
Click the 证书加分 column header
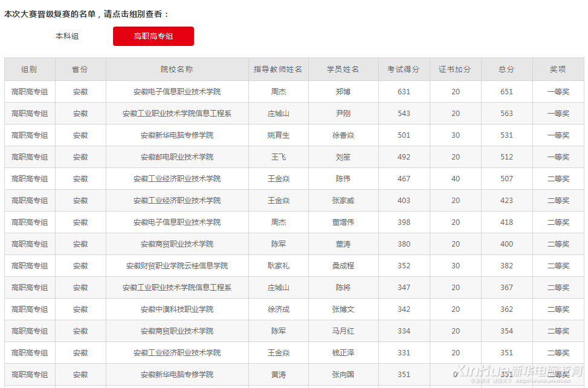(455, 70)
